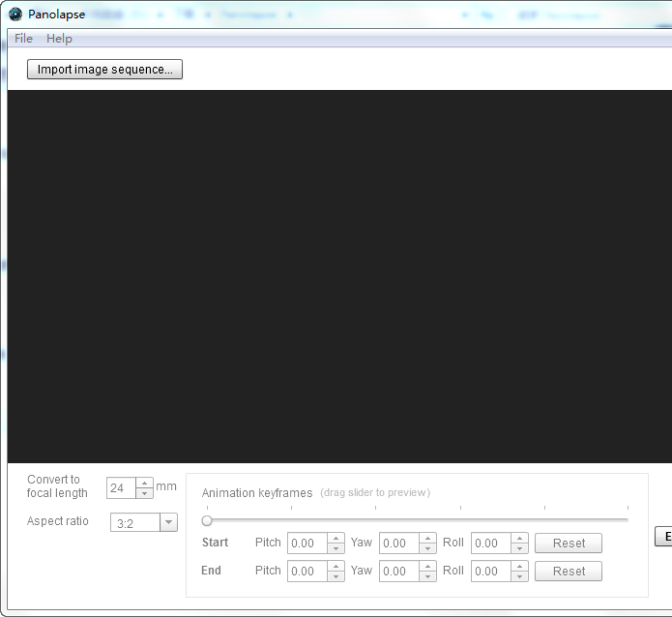Image resolution: width=672 pixels, height=617 pixels.
Task: Click the Start Pitch input field
Action: [307, 544]
